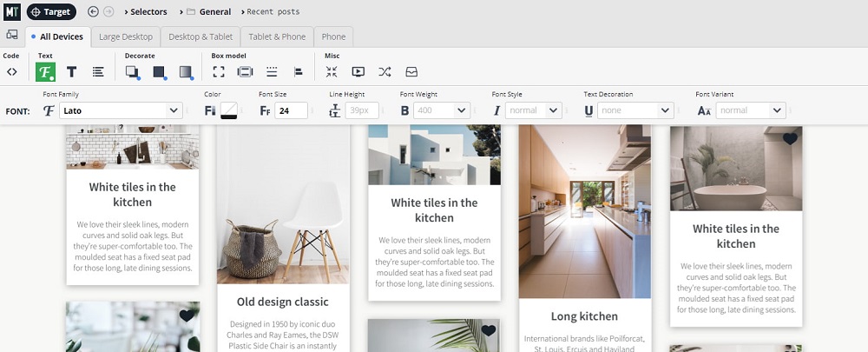The height and width of the screenshot is (352, 868).
Task: Switch to the Tablet & Phone tab
Action: click(277, 37)
